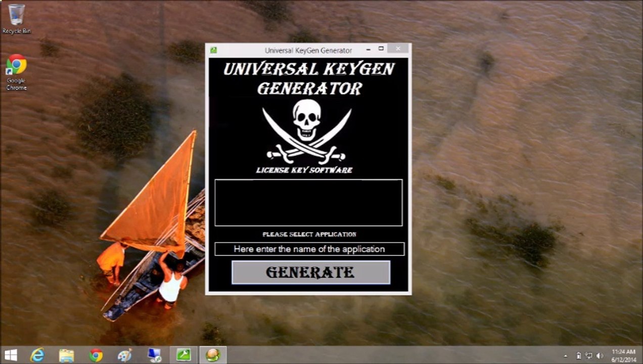The image size is (643, 364).
Task: Switch to the green key taskbar app
Action: click(x=183, y=355)
